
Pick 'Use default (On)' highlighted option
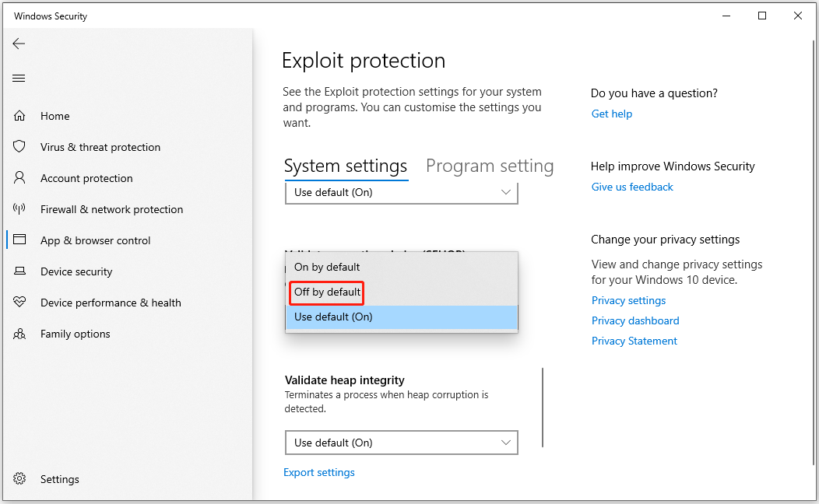333,317
